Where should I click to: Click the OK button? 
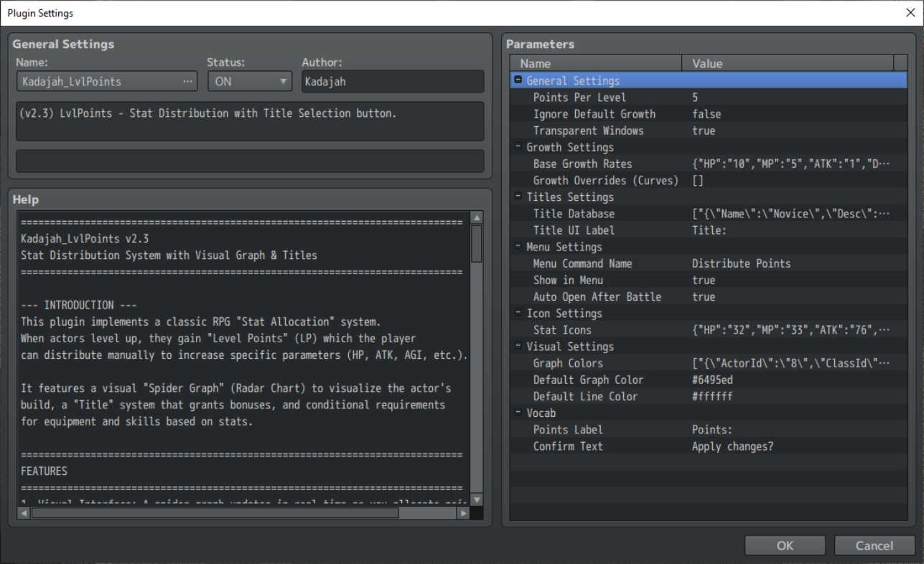point(785,546)
